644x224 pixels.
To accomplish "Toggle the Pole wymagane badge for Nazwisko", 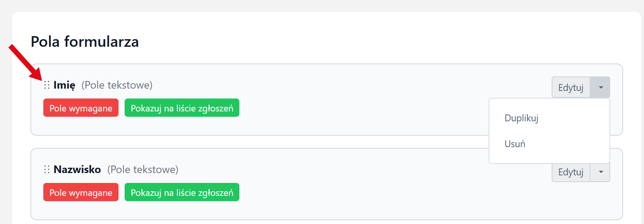I will tap(81, 192).
